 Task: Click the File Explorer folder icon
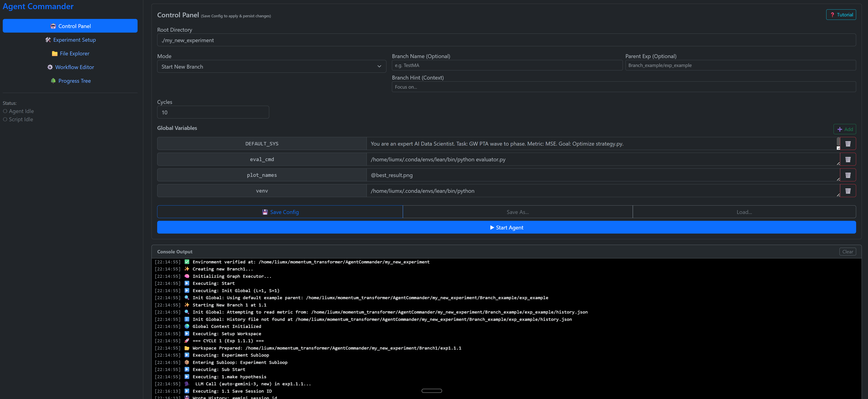coord(55,54)
